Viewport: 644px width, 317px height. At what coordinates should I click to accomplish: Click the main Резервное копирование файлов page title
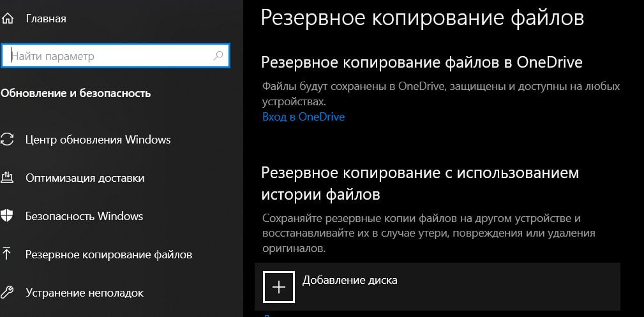(422, 17)
